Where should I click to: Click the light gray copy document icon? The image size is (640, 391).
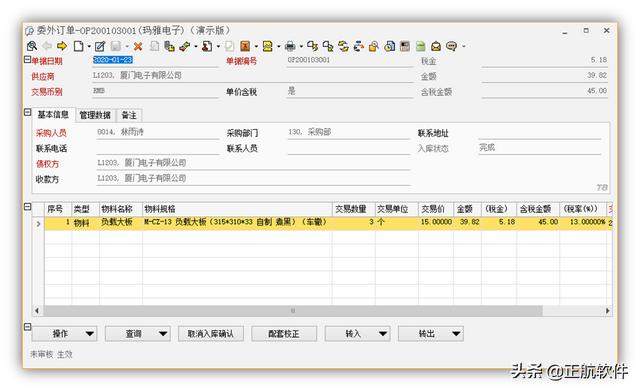point(154,46)
